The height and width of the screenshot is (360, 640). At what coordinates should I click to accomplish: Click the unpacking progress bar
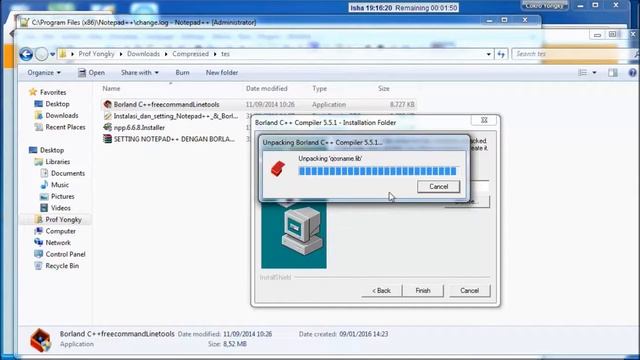[378, 171]
